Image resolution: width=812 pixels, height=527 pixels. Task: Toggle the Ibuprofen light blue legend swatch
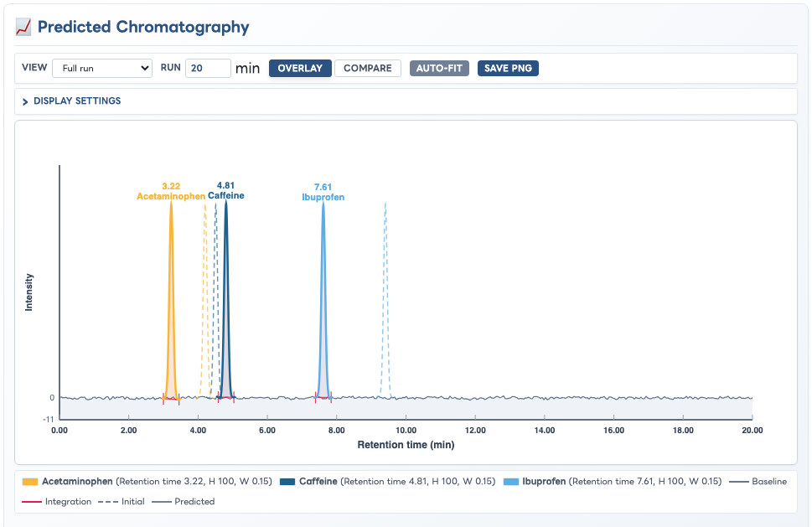[x=510, y=482]
